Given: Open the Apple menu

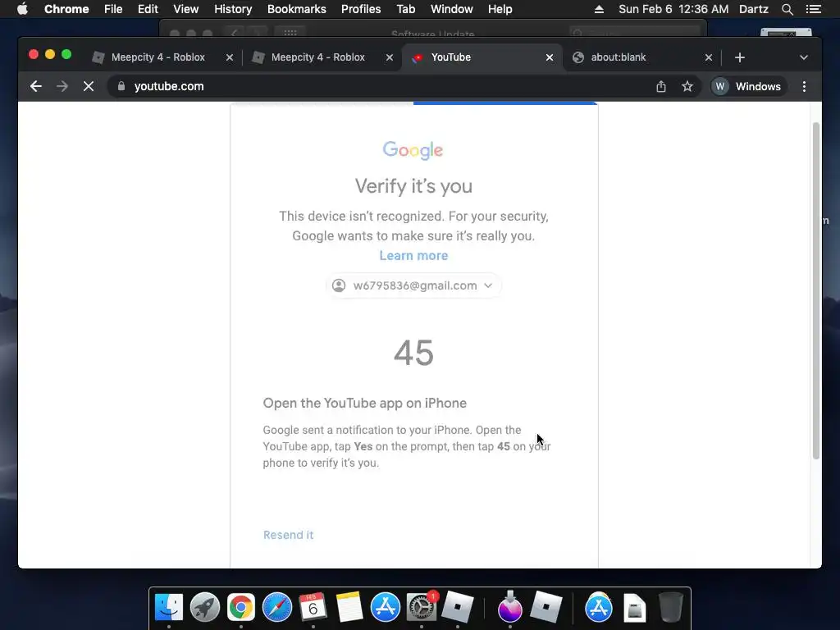Looking at the screenshot, I should [x=22, y=9].
